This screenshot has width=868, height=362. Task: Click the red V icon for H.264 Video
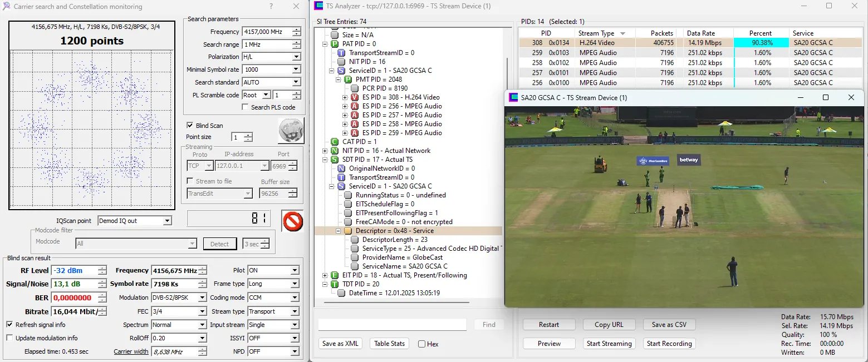tap(354, 97)
